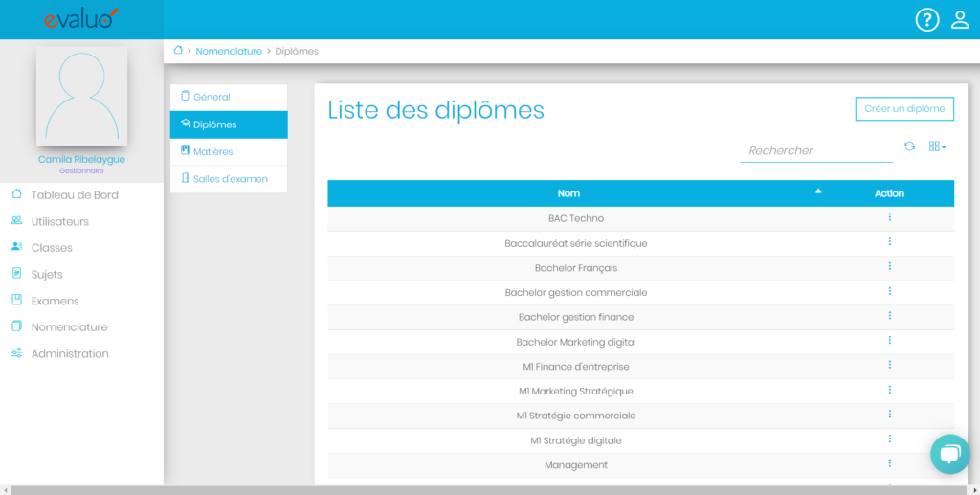
Task: Sort list by the Nom column header
Action: click(x=568, y=193)
